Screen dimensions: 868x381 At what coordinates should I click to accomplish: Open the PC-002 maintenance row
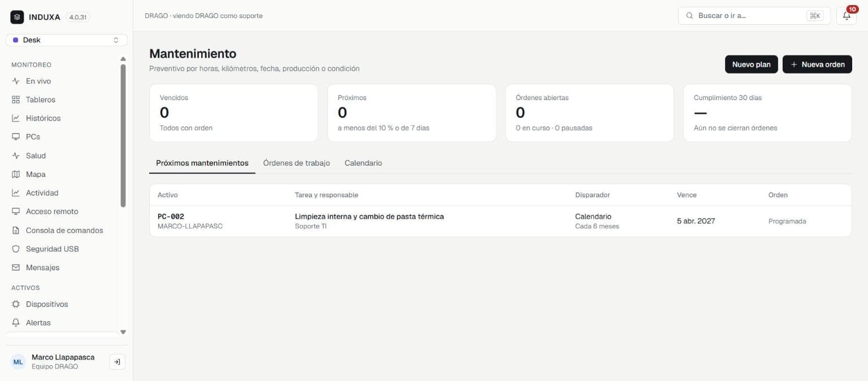(x=501, y=221)
